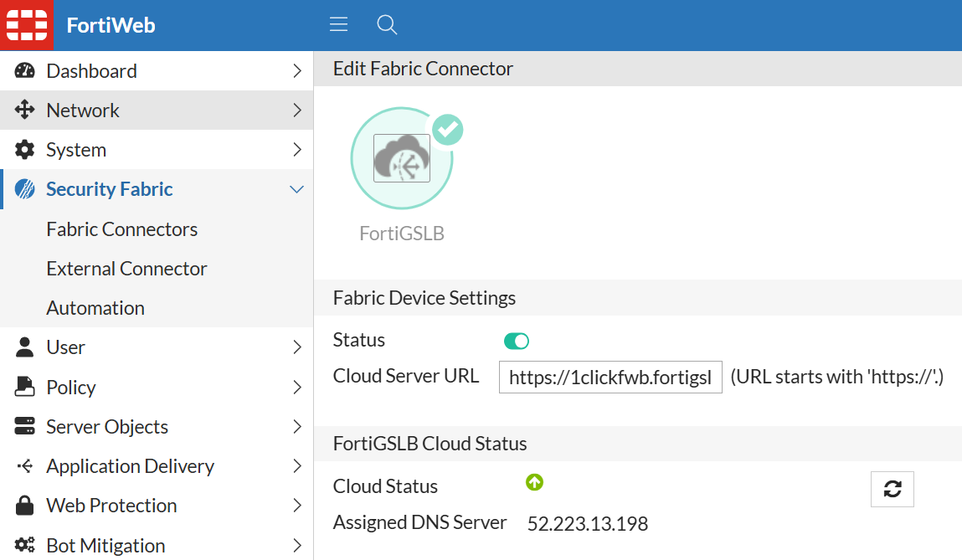Select the Web Protection menu label

click(x=111, y=506)
